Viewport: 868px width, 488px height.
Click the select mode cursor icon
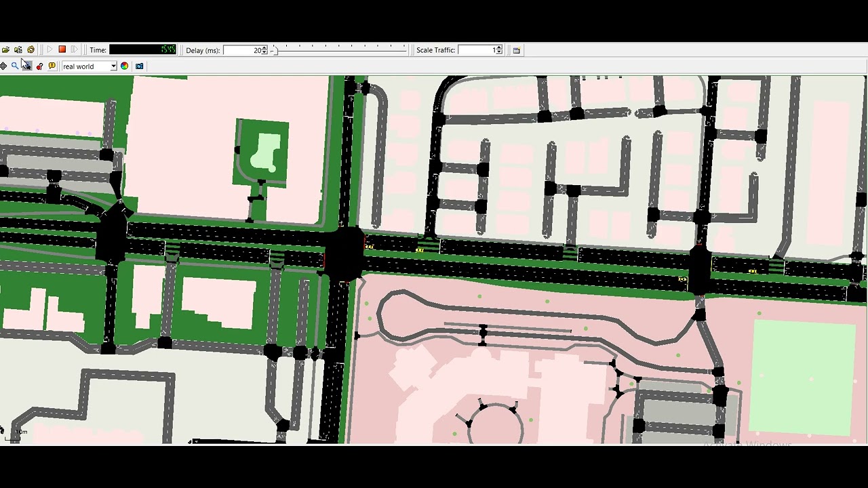tap(26, 66)
